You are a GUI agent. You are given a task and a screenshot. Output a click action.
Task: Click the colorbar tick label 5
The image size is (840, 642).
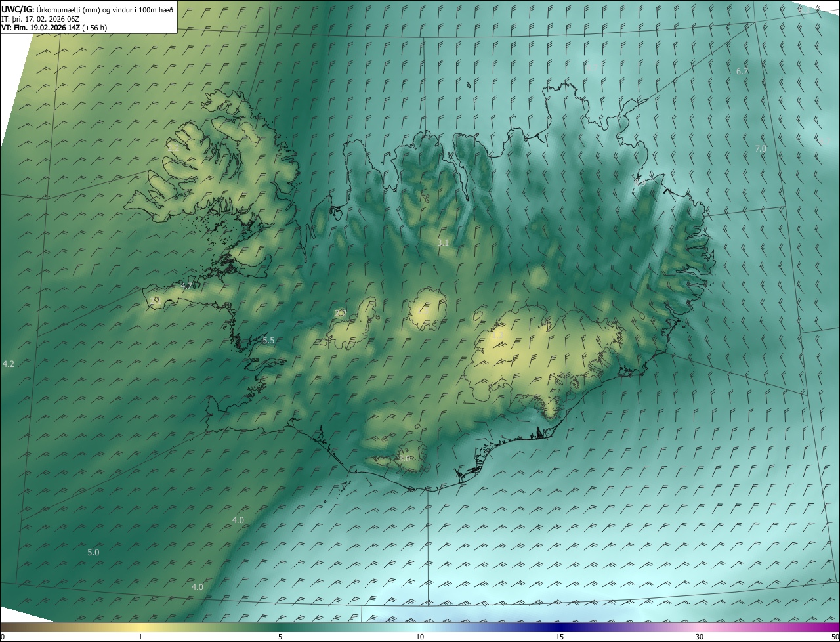point(280,637)
